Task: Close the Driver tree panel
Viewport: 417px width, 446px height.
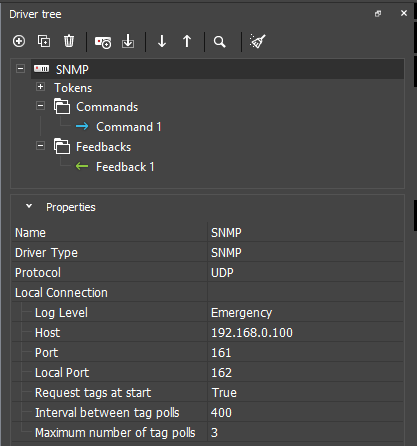Action: (404, 13)
